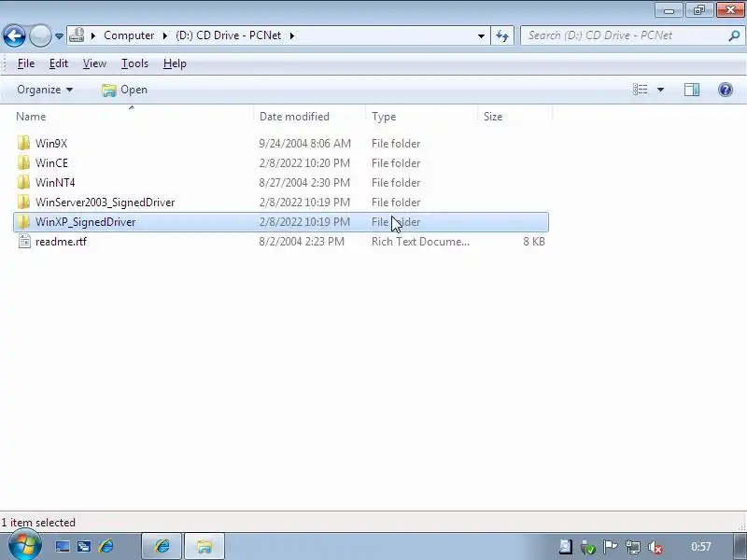The image size is (747, 560).
Task: Click the safely remove hardware tray icon
Action: point(588,547)
